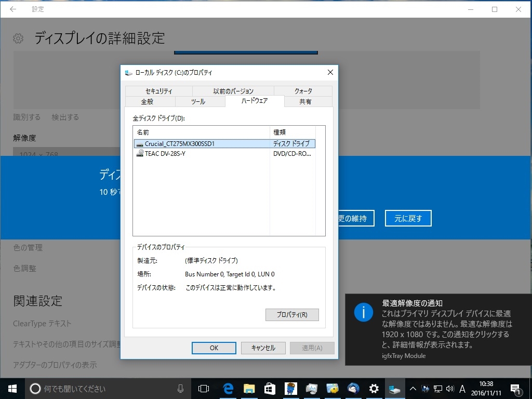This screenshot has height=399, width=532.
Task: Open the クォータ tab
Action: click(303, 91)
